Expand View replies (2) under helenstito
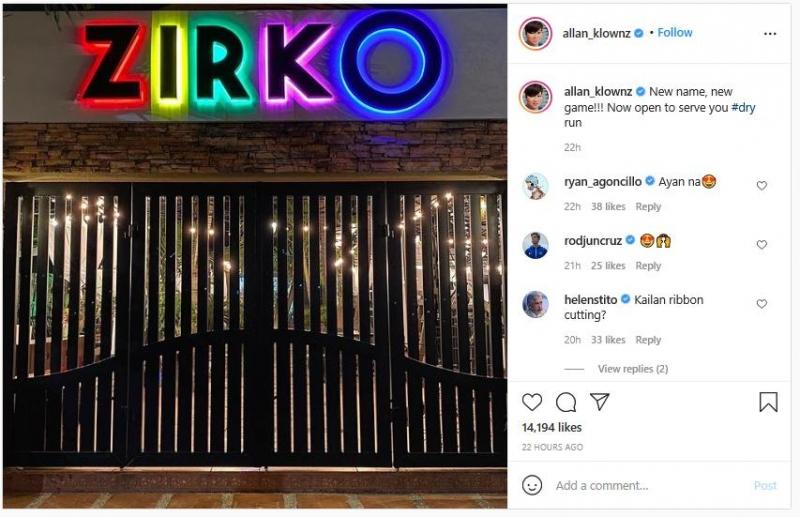Screen dimensions: 800x517 633,368
